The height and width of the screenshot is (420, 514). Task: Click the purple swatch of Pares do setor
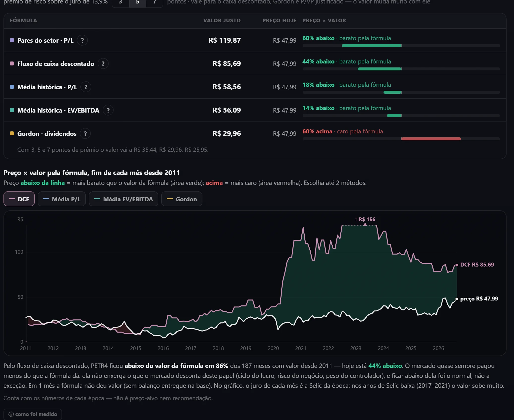12,40
